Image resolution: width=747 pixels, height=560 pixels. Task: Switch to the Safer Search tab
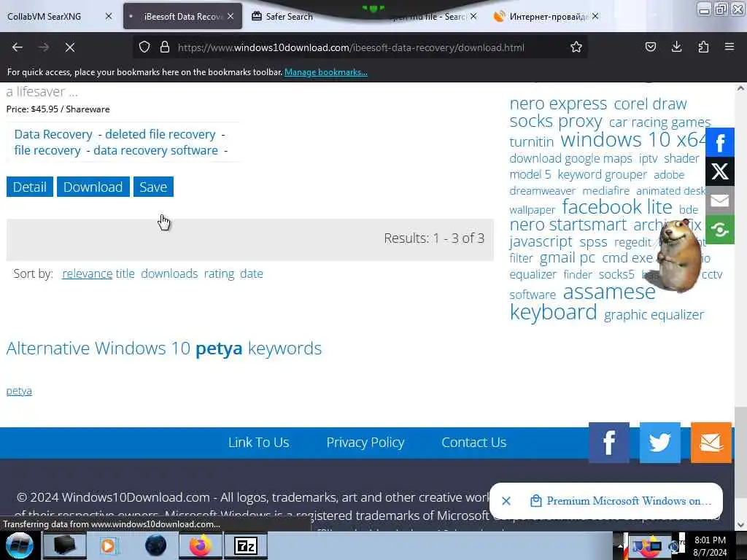click(289, 16)
